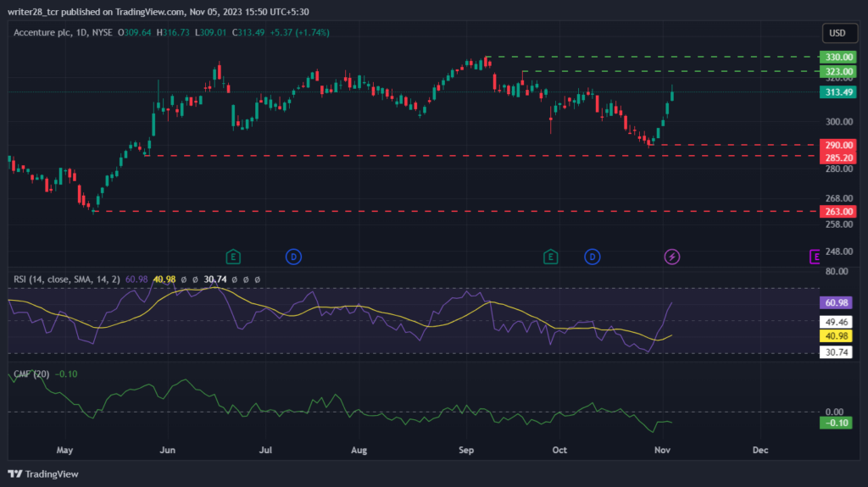Click the 268.00 price scale tick
Viewport: 868px width, 487px height.
click(839, 198)
